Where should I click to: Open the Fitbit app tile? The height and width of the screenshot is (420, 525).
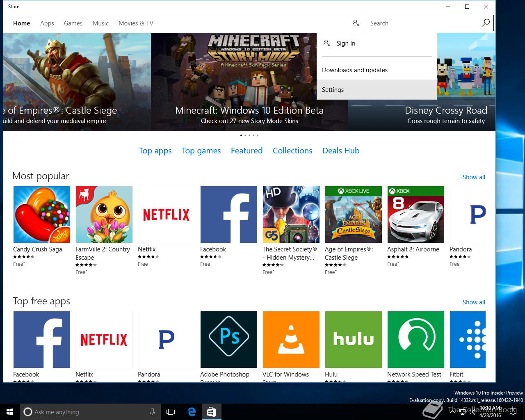point(468,340)
